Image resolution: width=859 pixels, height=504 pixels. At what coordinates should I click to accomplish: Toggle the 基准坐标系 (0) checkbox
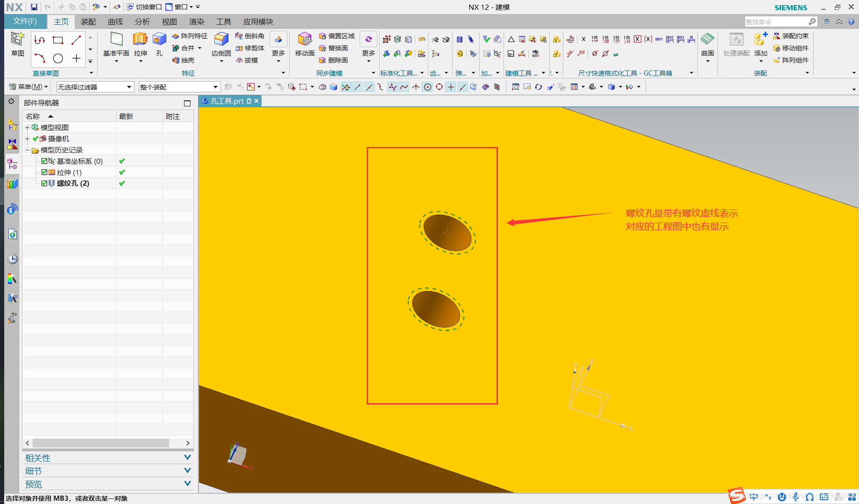pyautogui.click(x=44, y=161)
